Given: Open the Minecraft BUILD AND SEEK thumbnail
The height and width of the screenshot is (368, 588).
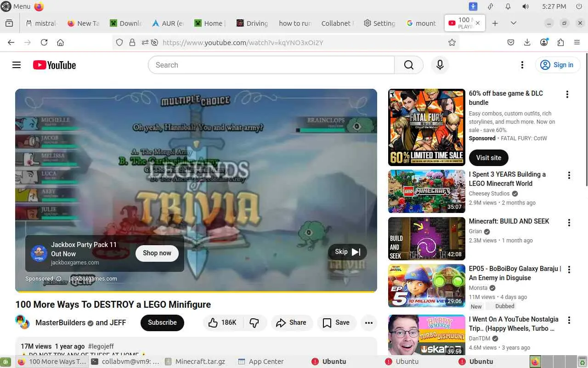Looking at the screenshot, I should point(427,239).
